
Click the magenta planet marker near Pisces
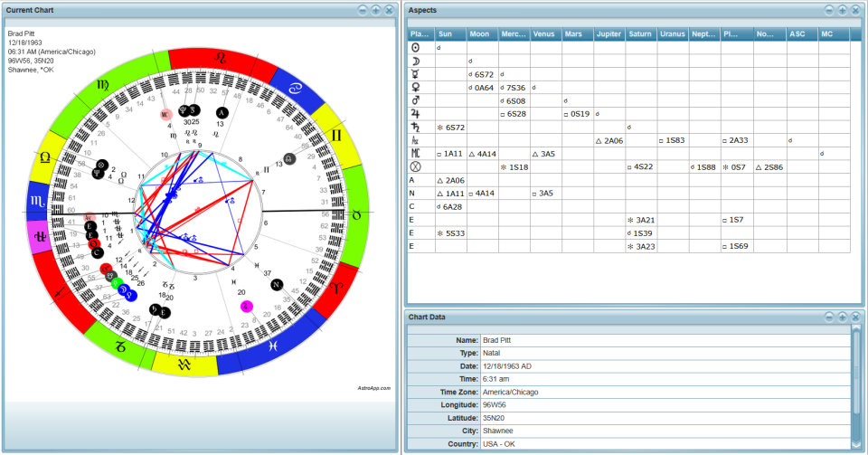tap(247, 306)
